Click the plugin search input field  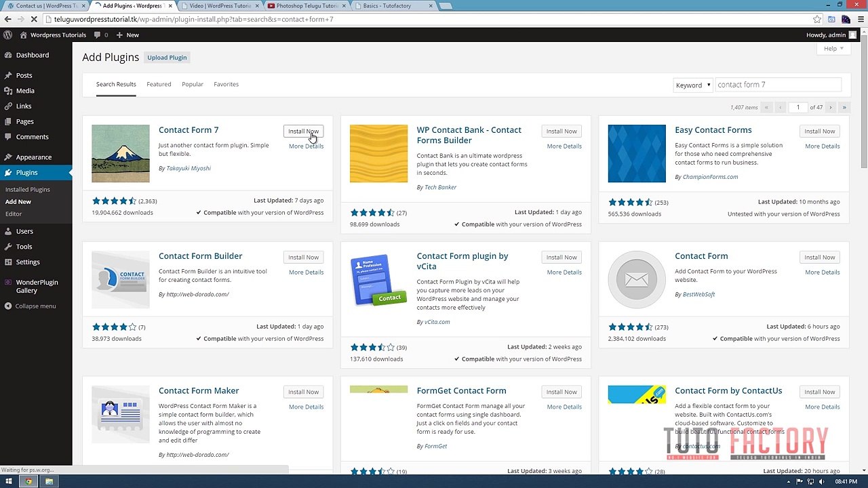click(x=778, y=85)
